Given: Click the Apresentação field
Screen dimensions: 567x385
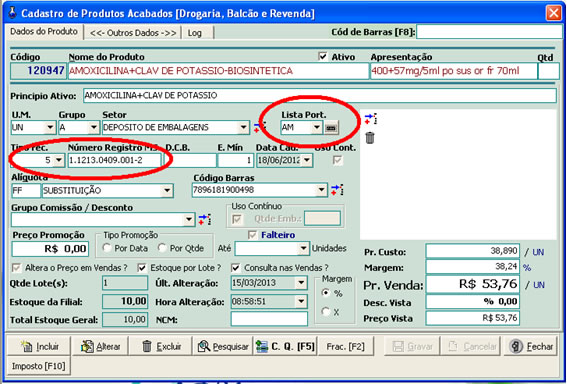Looking at the screenshot, I should [x=454, y=71].
